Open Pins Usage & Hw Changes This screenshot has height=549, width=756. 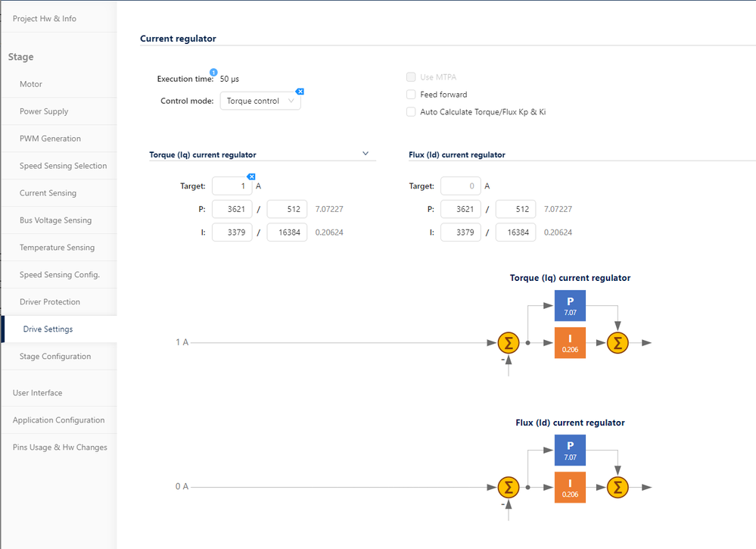[60, 448]
